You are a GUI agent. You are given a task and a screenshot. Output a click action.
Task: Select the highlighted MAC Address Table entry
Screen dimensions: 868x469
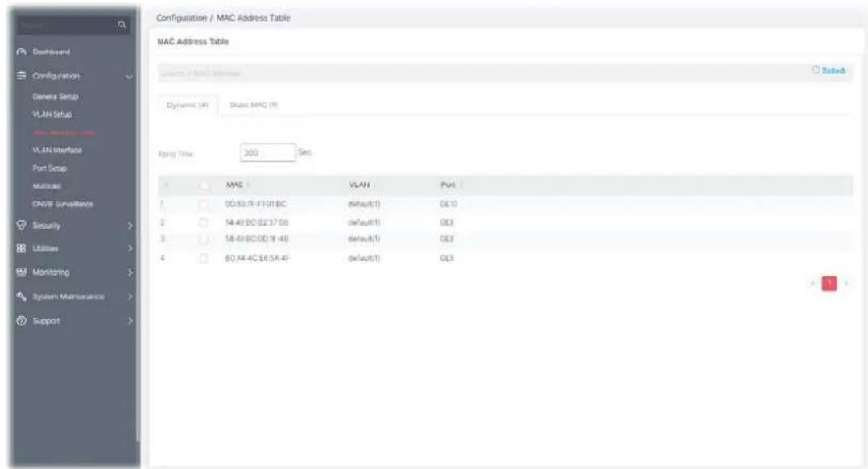tap(63, 132)
